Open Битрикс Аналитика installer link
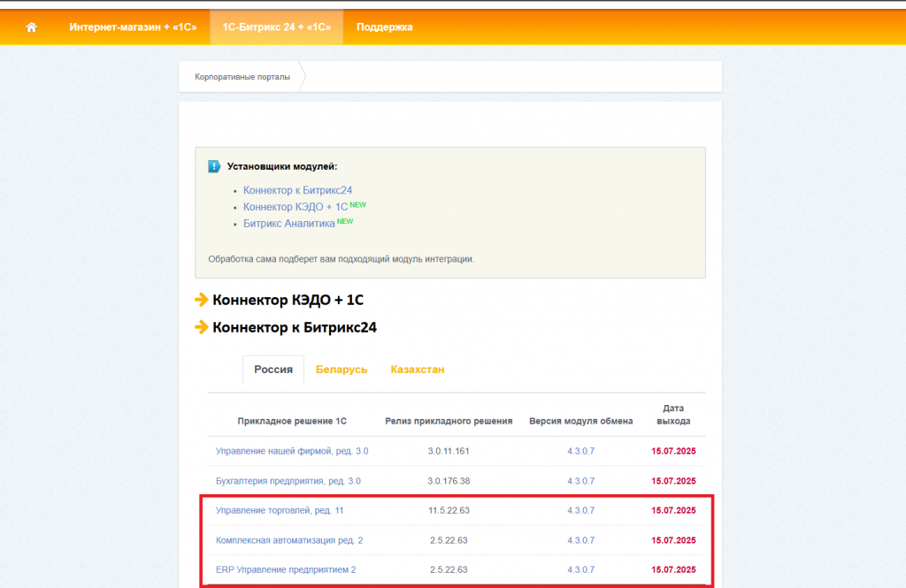This screenshot has height=588, width=906. (289, 224)
